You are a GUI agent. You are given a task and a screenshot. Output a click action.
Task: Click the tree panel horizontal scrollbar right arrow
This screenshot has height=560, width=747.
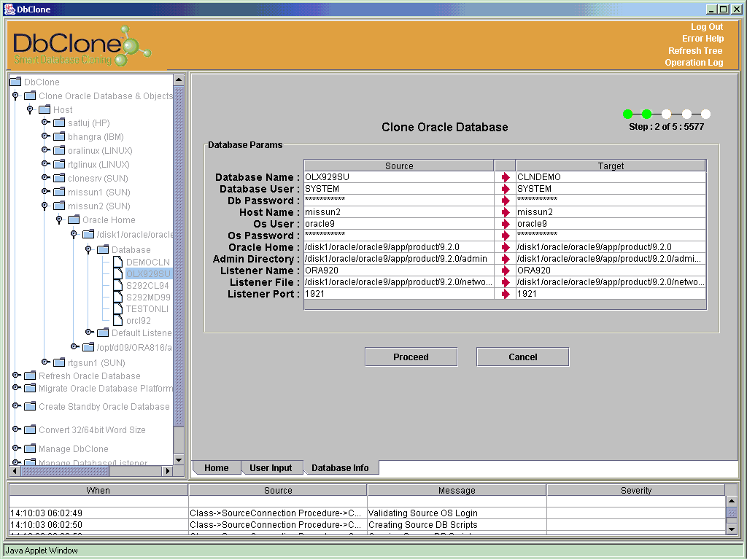pyautogui.click(x=167, y=471)
